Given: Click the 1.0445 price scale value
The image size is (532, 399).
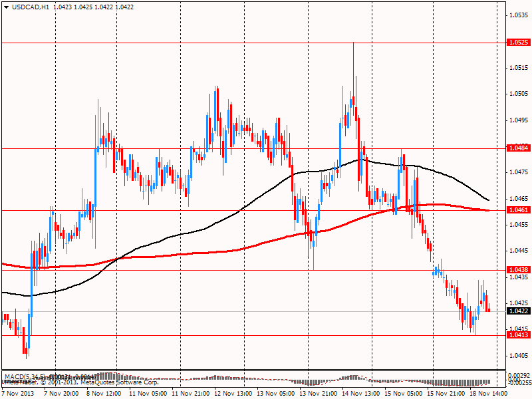Looking at the screenshot, I should point(519,251).
